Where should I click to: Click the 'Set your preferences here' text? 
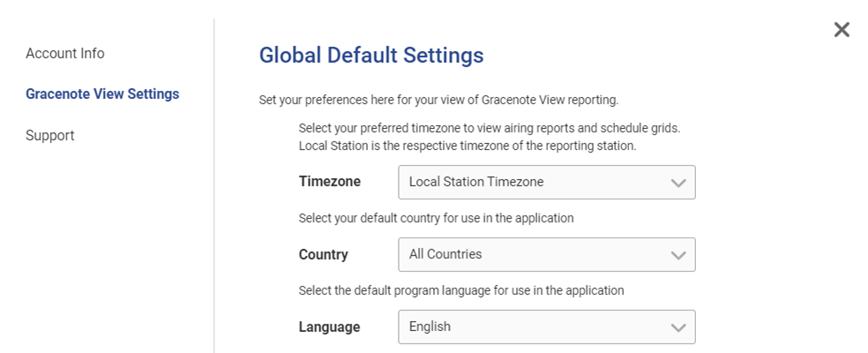(438, 100)
